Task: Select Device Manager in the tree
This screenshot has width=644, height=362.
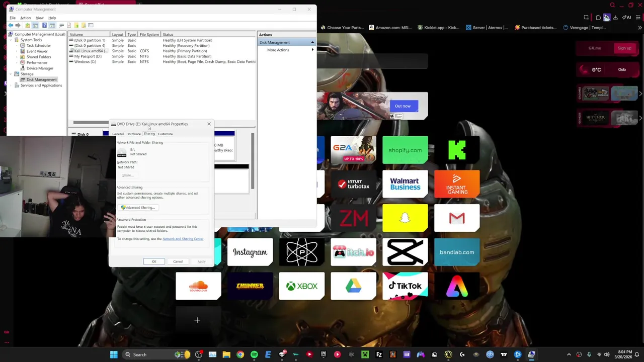Action: click(x=39, y=68)
